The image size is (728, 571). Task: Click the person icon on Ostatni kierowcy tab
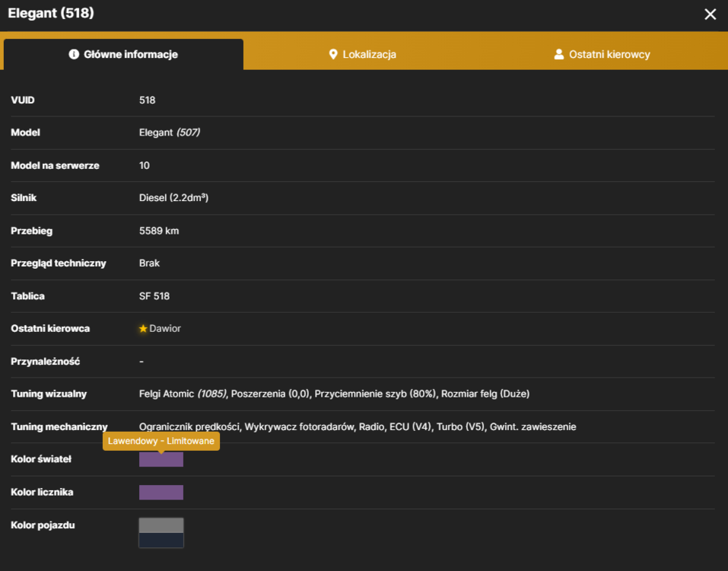559,54
